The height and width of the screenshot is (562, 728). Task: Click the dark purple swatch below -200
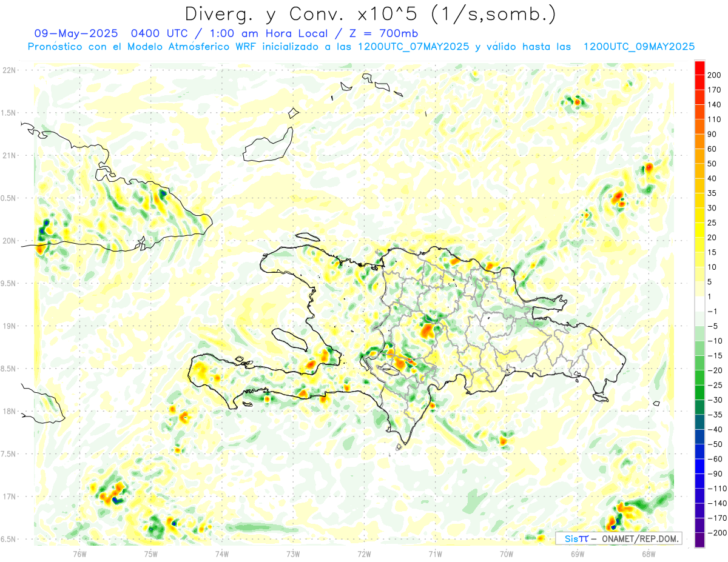click(x=699, y=540)
